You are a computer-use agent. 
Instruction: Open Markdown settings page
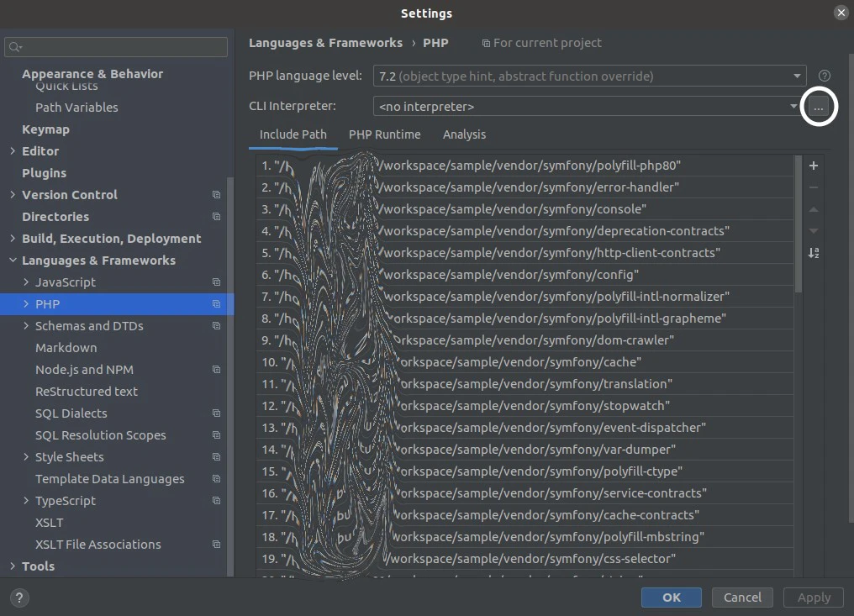click(x=66, y=347)
